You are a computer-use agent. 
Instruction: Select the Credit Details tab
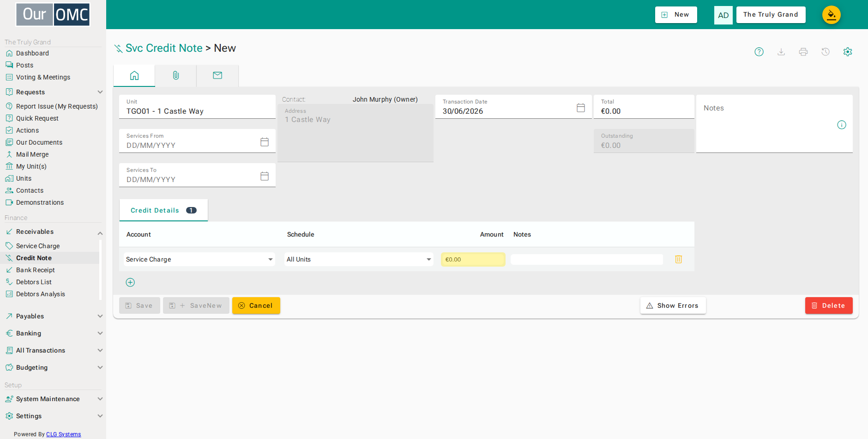163,210
